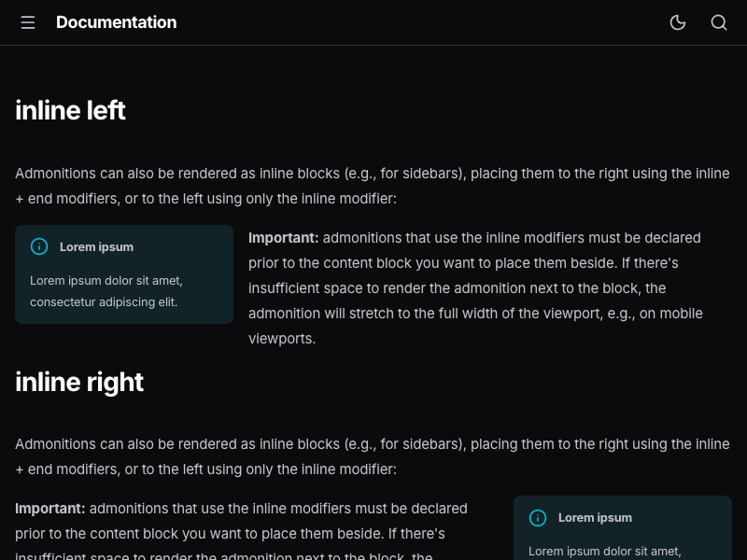Open the hamburger navigation menu
Viewport: 747px width, 560px height.
click(x=28, y=22)
